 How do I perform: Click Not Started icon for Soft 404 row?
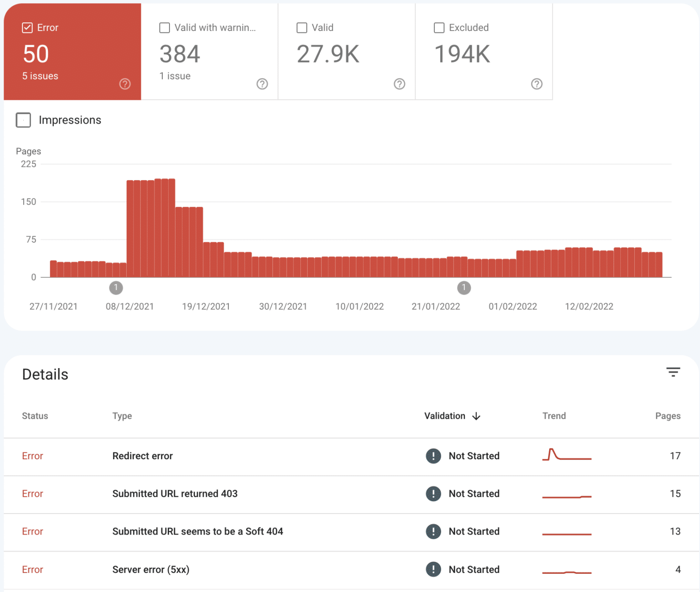coord(433,532)
